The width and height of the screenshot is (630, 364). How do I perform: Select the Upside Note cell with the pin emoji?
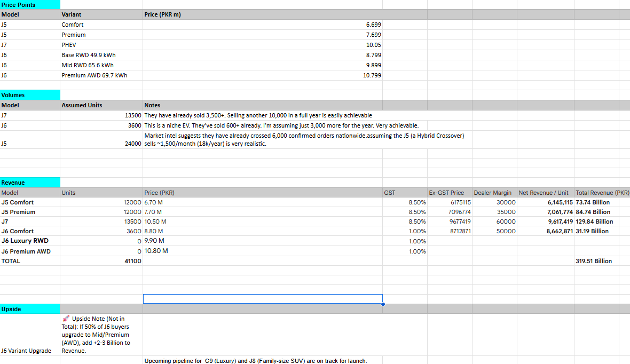pos(100,334)
